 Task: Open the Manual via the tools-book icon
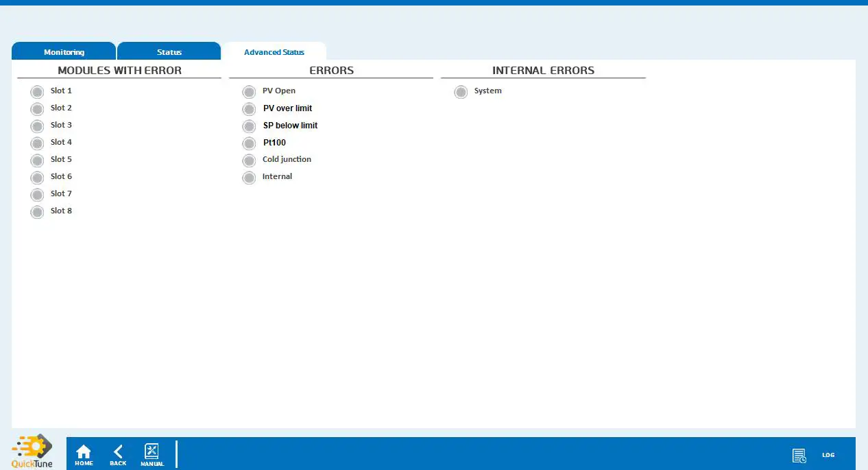[x=152, y=451]
